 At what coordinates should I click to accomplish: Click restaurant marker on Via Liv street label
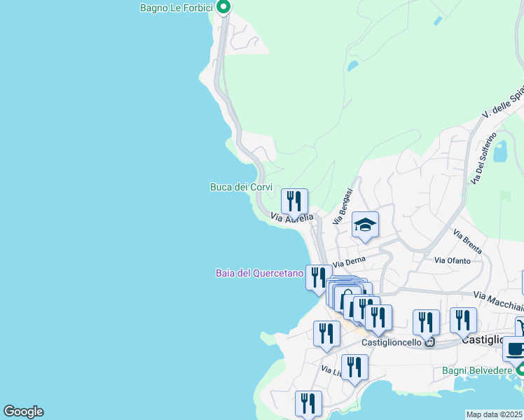pos(355,369)
